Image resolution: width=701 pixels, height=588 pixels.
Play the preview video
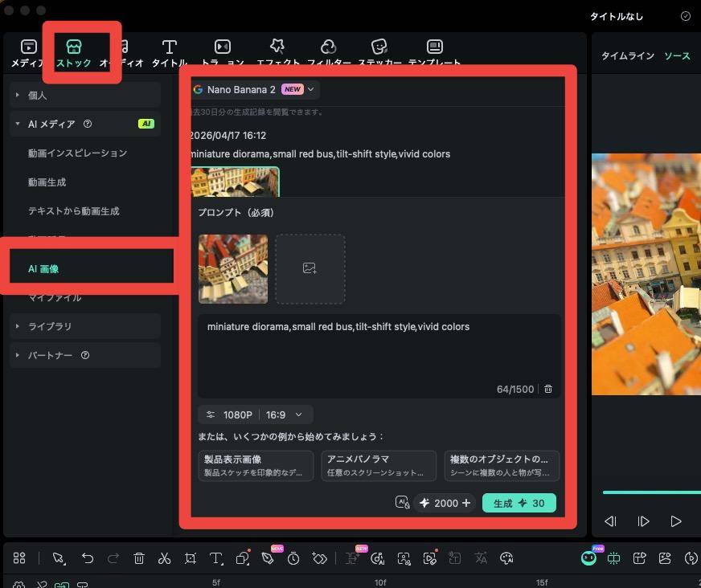(676, 521)
